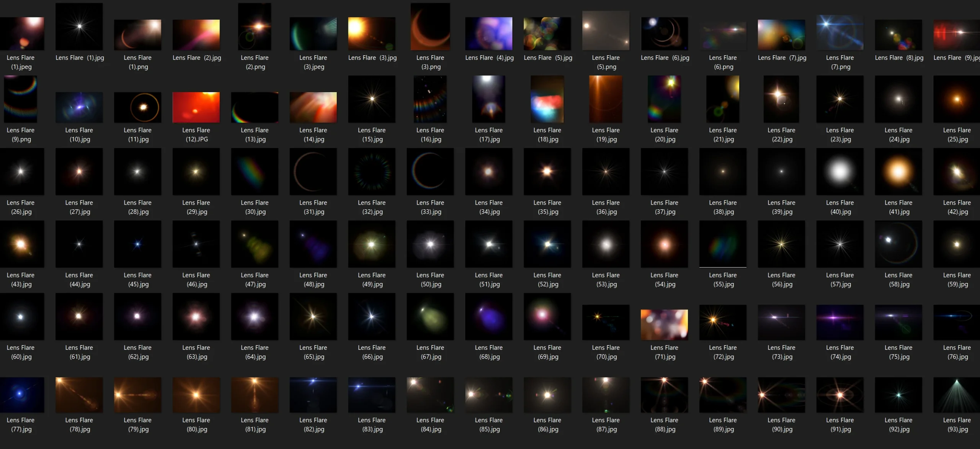Click the Lens Flare (68).jpg filename label
This screenshot has height=449, width=980.
point(489,352)
